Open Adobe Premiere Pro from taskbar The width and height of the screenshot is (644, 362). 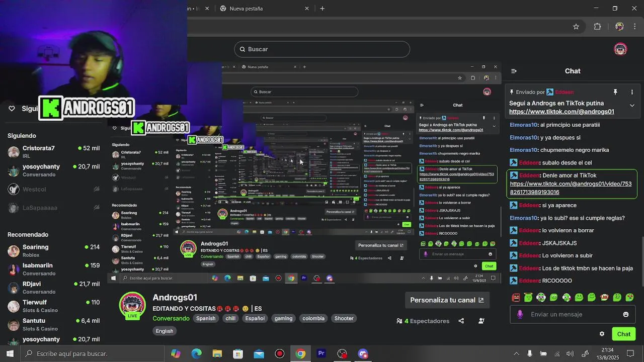321,353
